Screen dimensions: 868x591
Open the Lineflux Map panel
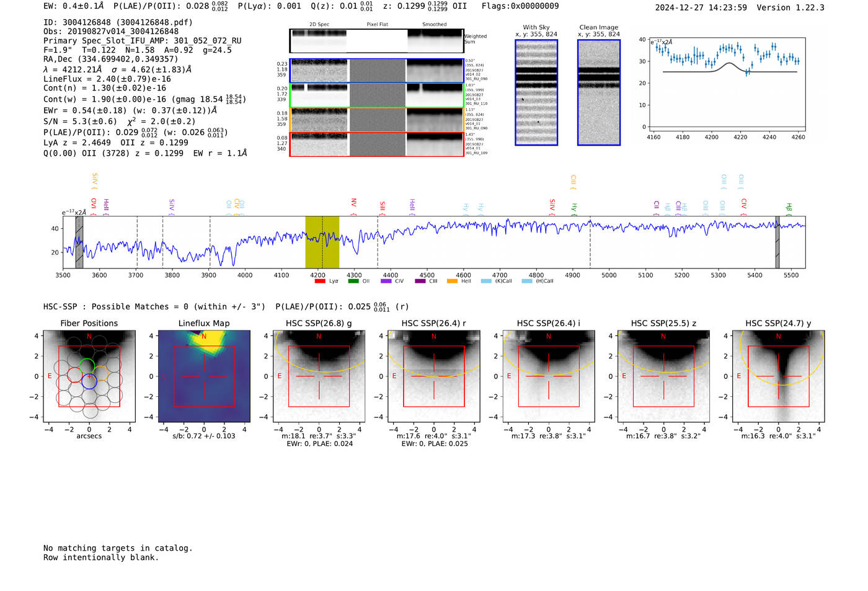[204, 376]
